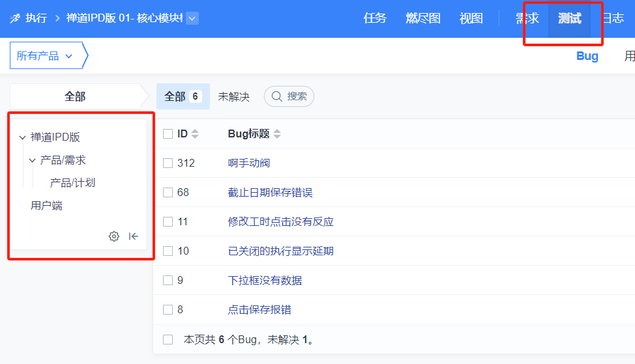635x364 pixels.
Task: Open the execution switcher dropdown arrow
Action: (192, 18)
